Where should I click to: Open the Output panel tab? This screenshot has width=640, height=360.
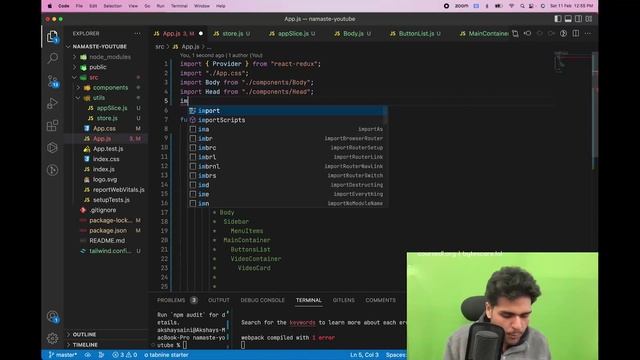click(218, 300)
